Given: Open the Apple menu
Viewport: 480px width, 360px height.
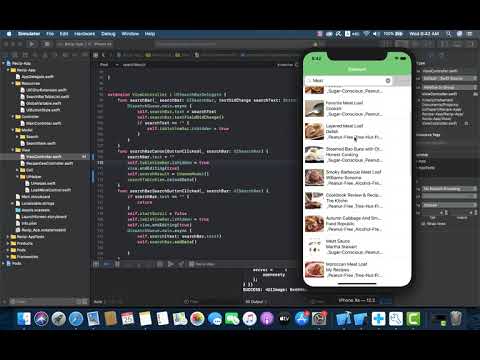Looking at the screenshot, I should (x=9, y=34).
